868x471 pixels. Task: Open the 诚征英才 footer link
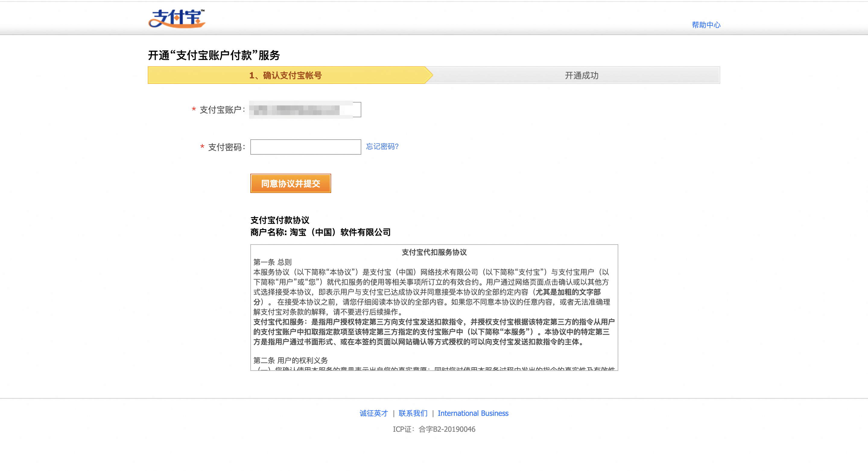pyautogui.click(x=373, y=413)
